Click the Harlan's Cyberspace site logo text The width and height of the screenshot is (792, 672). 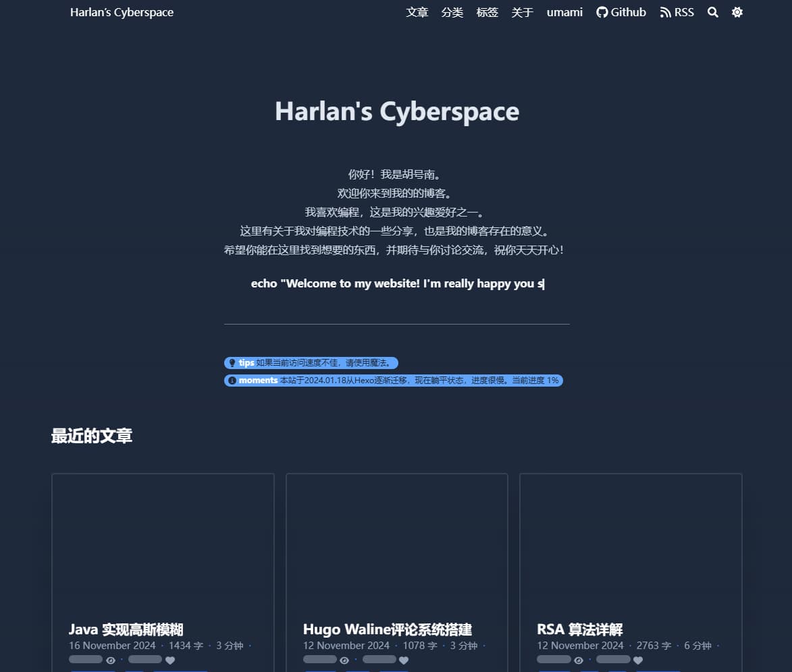point(122,11)
